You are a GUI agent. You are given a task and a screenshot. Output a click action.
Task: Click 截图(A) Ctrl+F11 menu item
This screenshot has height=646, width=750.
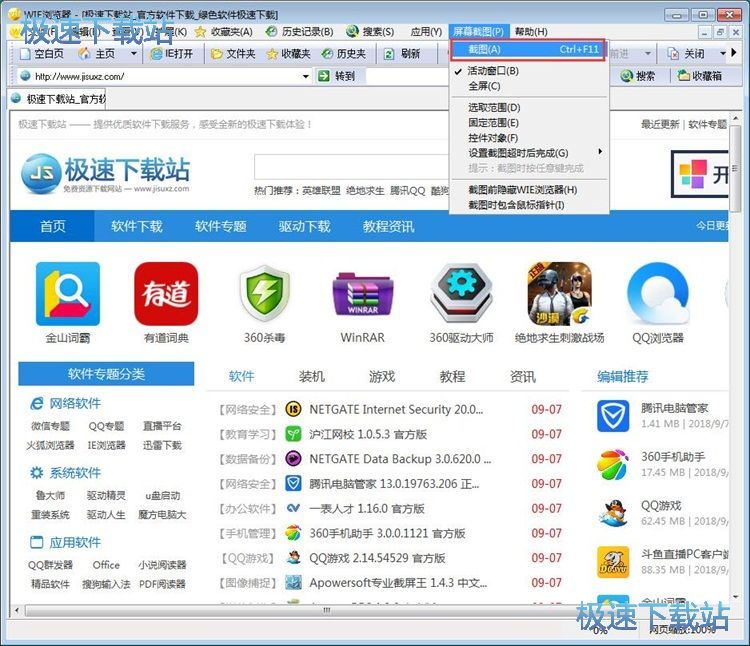[529, 49]
